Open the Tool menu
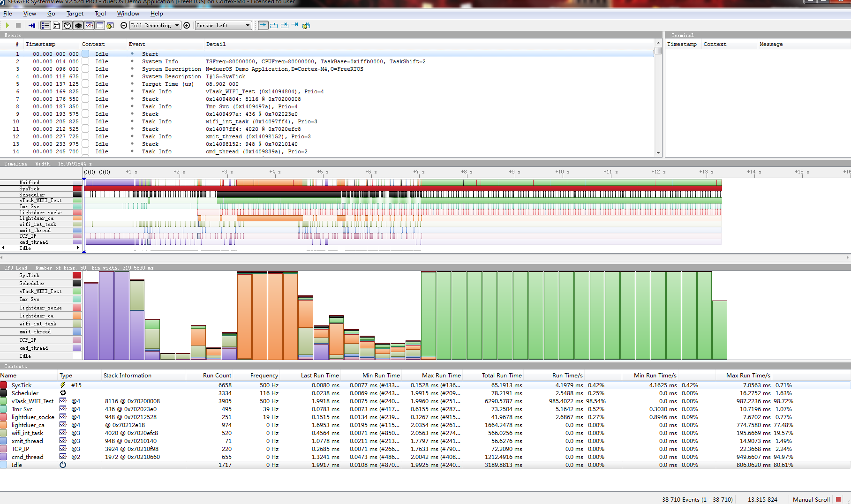The width and height of the screenshot is (851, 504). click(x=100, y=14)
